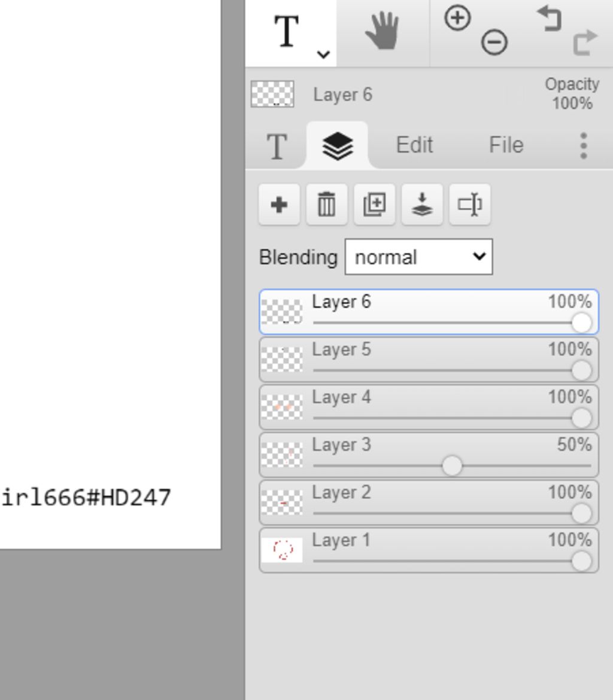
Task: Select the Hand pan tool
Action: [382, 31]
